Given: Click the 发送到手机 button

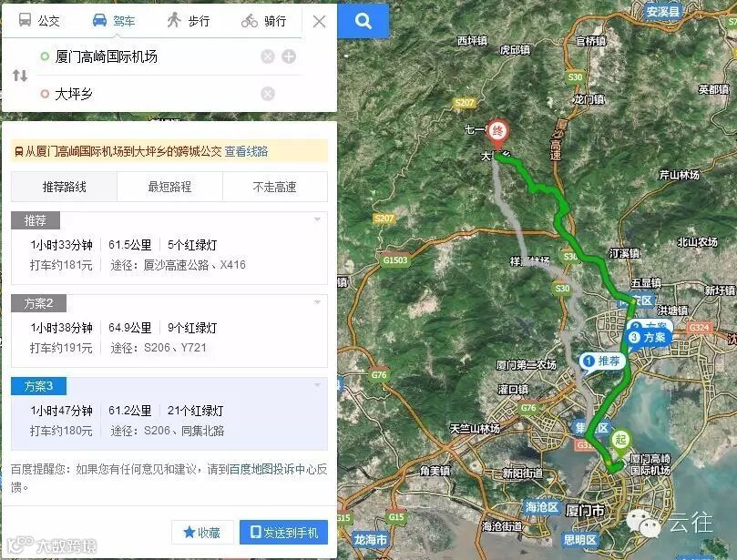Looking at the screenshot, I should pos(283,533).
